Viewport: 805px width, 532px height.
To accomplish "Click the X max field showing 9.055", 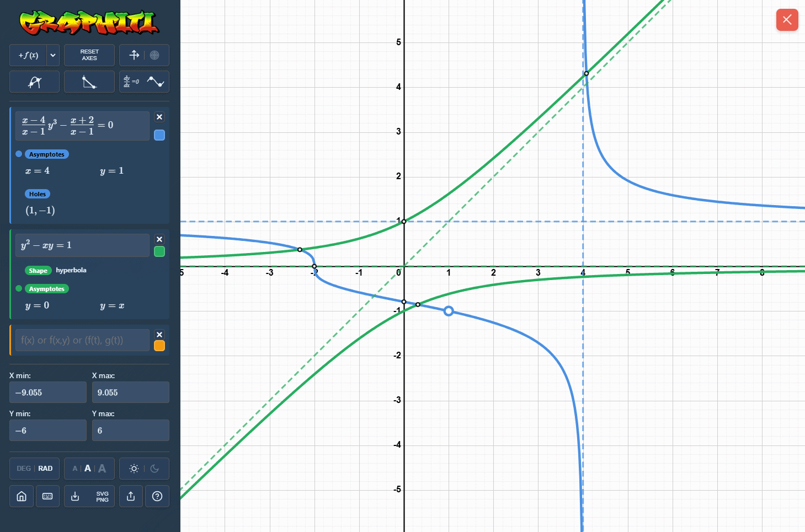I will (x=130, y=393).
